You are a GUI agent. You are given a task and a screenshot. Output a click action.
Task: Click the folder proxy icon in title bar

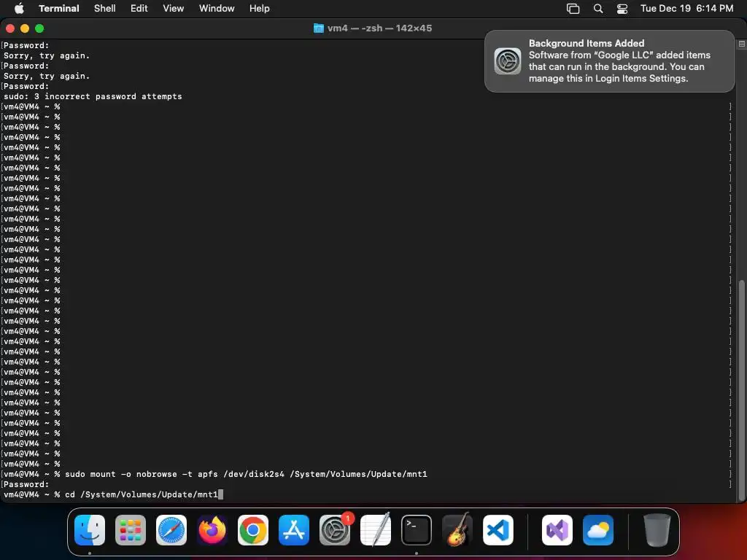click(318, 28)
